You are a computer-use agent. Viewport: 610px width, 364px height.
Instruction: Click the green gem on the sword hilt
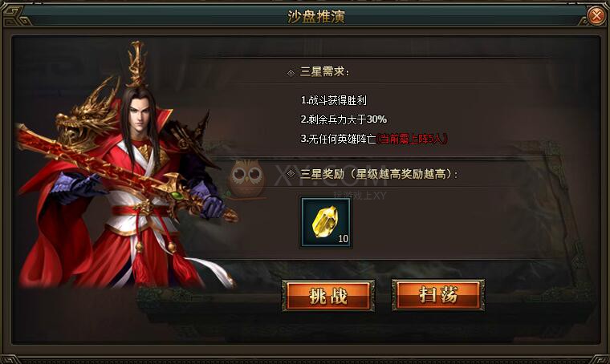pyautogui.click(x=177, y=195)
